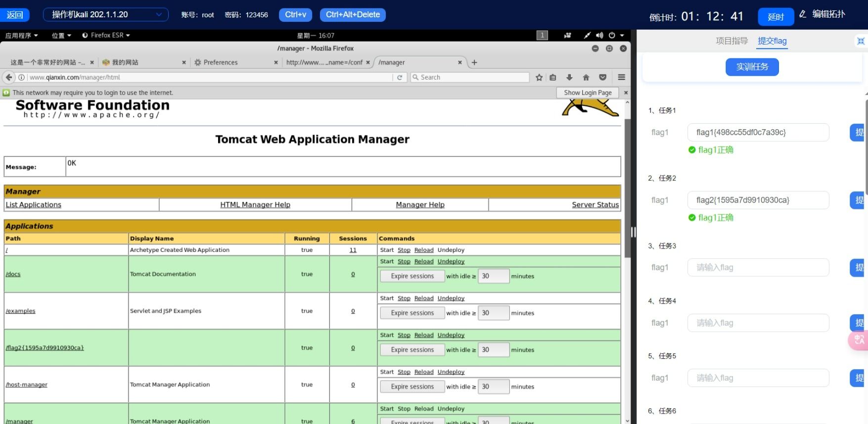Image resolution: width=868 pixels, height=424 pixels.
Task: Open the /flag2{1595a7d9910930ca} path link
Action: coord(45,348)
